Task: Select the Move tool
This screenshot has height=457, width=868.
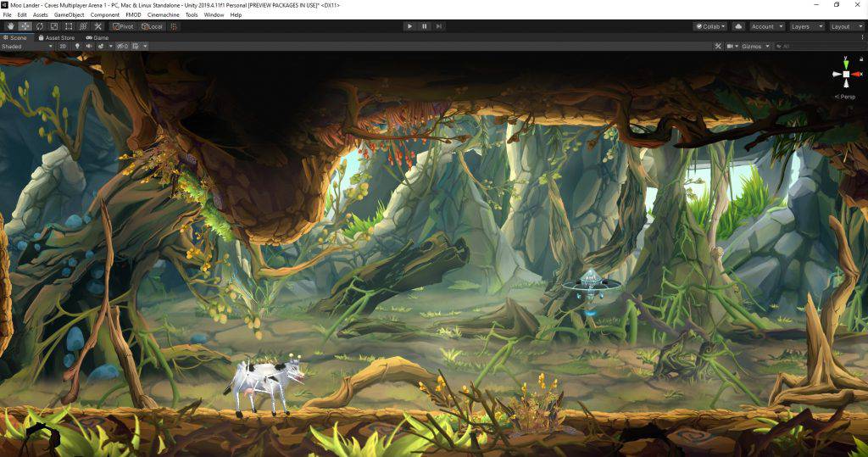Action: pos(25,26)
